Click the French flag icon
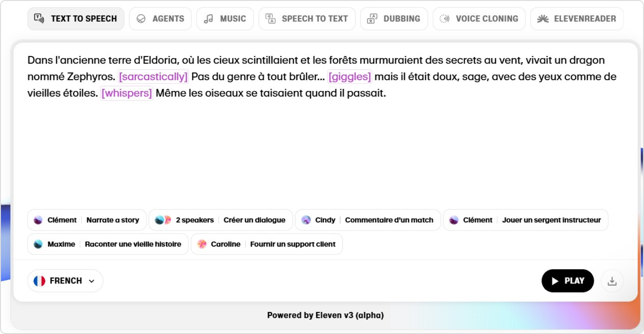This screenshot has width=644, height=334. [40, 281]
